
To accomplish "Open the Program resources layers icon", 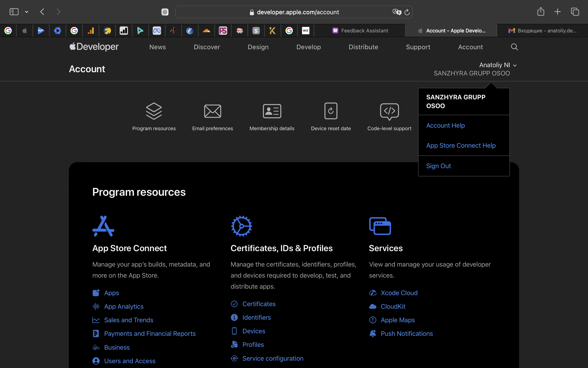I will (x=154, y=111).
